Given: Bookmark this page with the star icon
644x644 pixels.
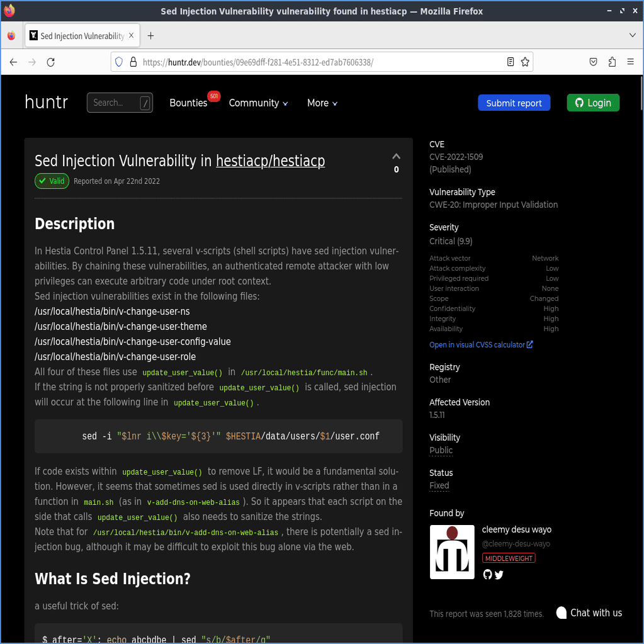Looking at the screenshot, I should point(525,62).
